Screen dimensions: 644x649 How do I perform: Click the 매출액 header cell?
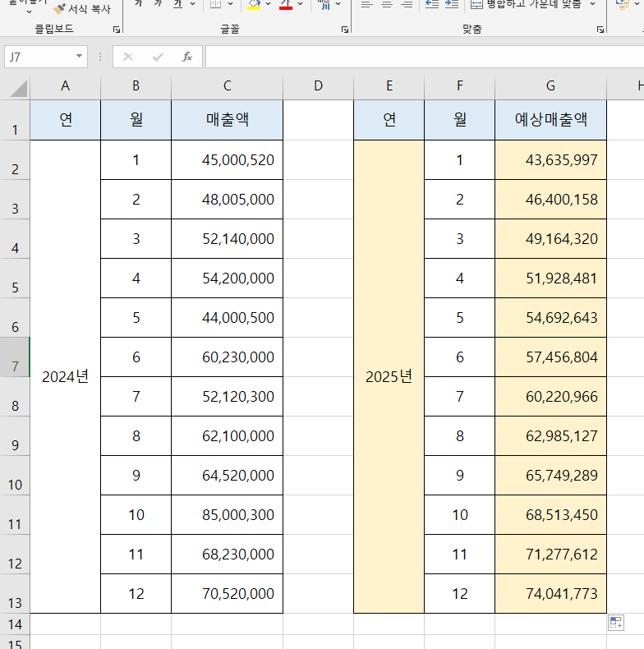(228, 120)
